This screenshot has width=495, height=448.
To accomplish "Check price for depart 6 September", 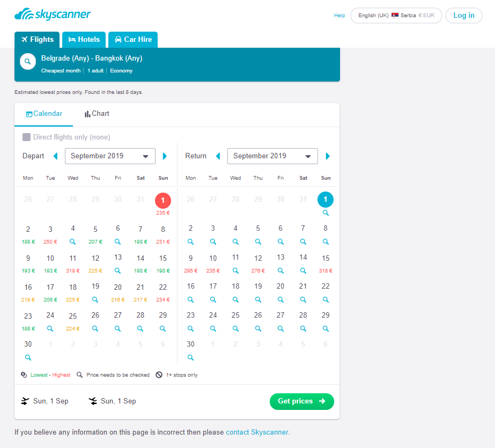I will click(118, 241).
